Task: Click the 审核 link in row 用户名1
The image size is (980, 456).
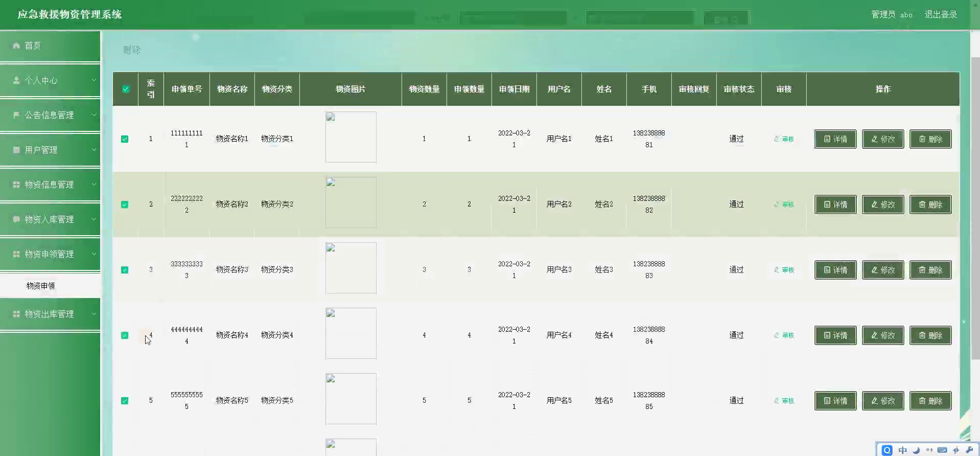Action: pyautogui.click(x=784, y=139)
